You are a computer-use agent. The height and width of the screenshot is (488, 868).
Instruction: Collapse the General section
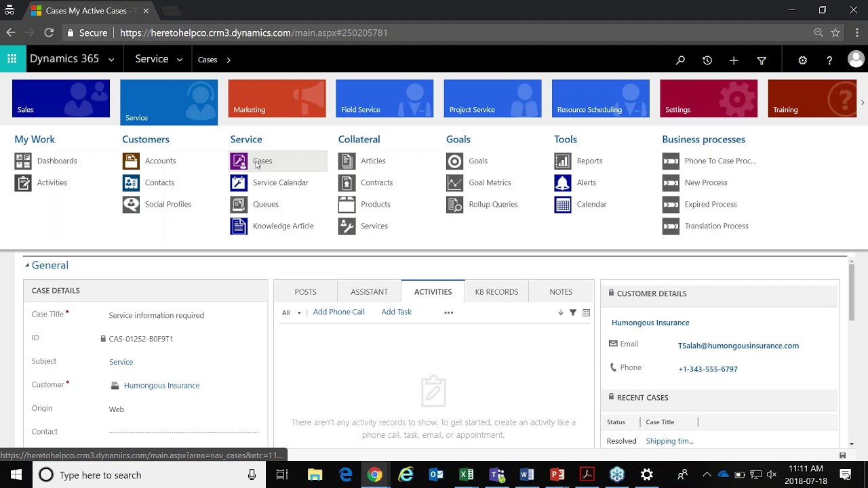coord(27,266)
